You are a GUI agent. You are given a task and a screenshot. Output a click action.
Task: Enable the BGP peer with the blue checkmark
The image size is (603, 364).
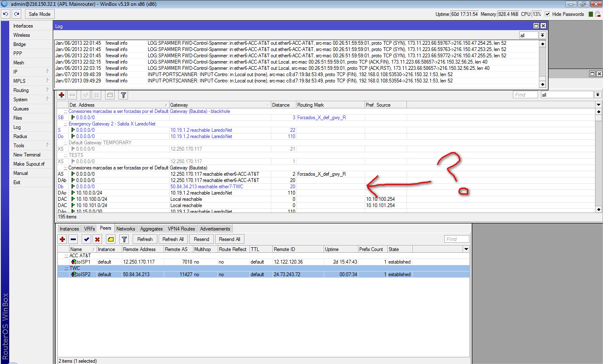(87, 239)
